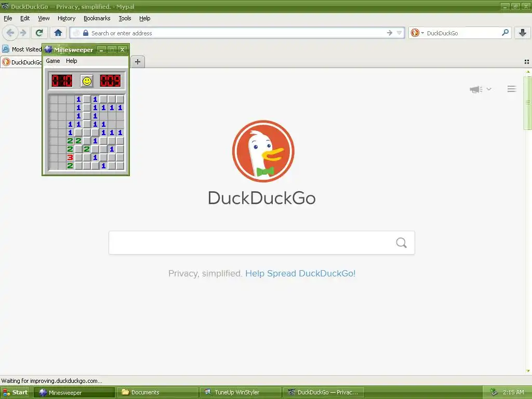This screenshot has height=399, width=532.
Task: Open Documents from the taskbar
Action: pos(157,393)
